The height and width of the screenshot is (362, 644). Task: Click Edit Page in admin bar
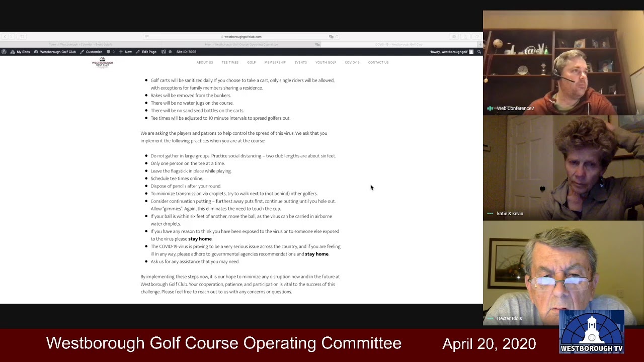pos(146,52)
